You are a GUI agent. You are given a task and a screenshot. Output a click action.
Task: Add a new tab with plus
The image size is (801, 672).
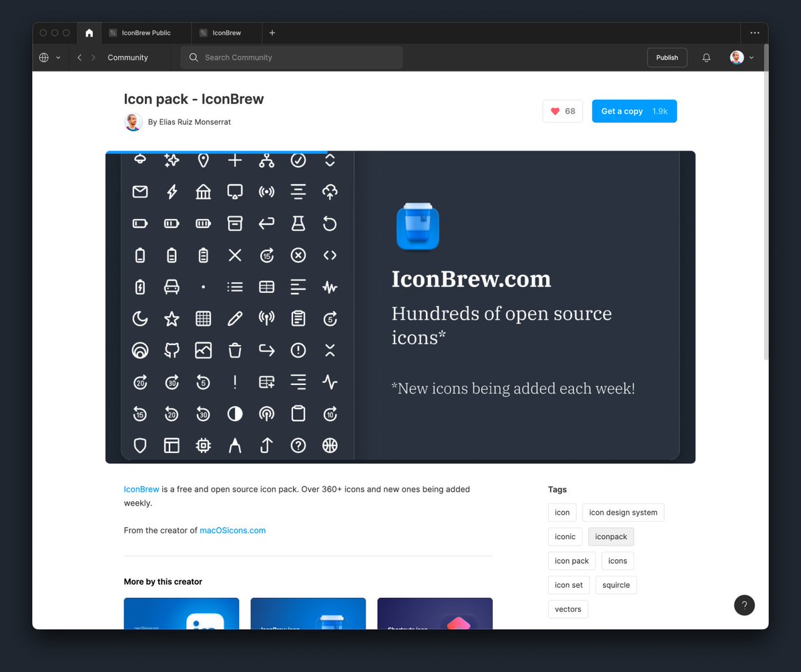click(x=272, y=33)
